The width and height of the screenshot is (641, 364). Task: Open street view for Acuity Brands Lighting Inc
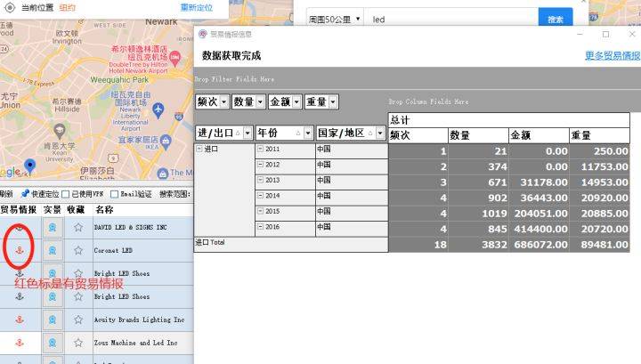pyautogui.click(x=53, y=320)
